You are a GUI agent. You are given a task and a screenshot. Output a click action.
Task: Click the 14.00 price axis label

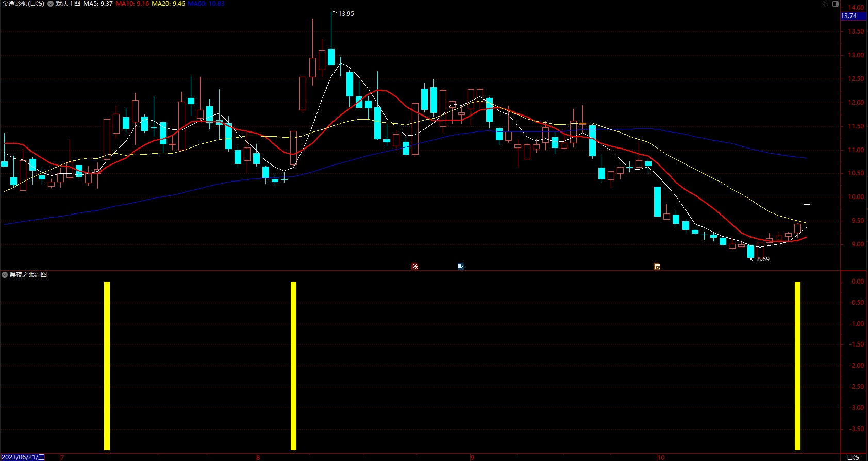coord(856,8)
